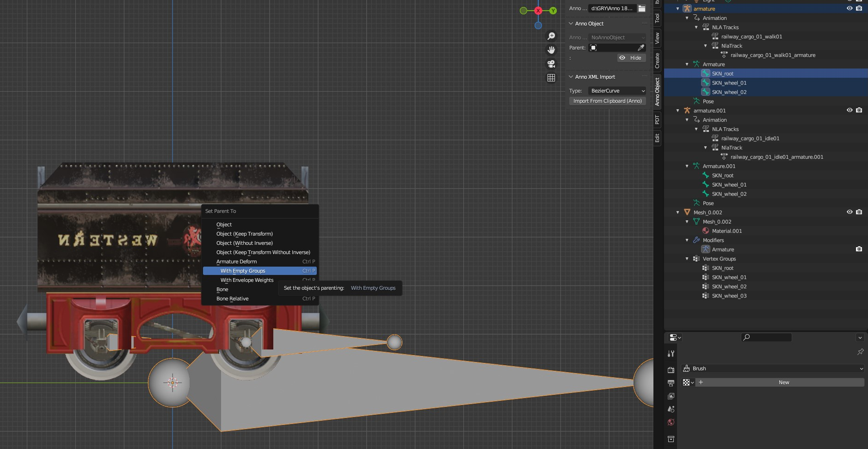Open the View Layer properties tab icon

[671, 396]
